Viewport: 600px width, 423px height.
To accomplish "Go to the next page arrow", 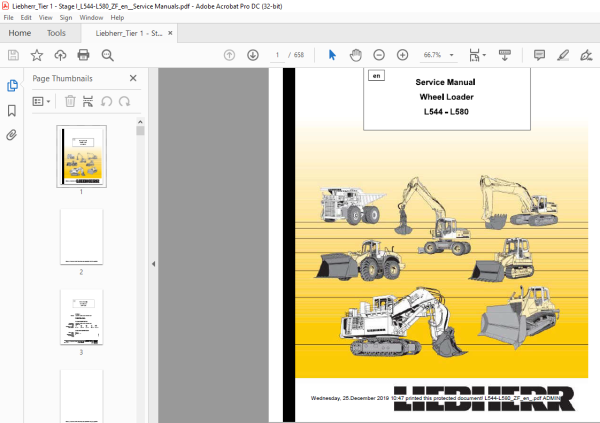I will tap(253, 55).
